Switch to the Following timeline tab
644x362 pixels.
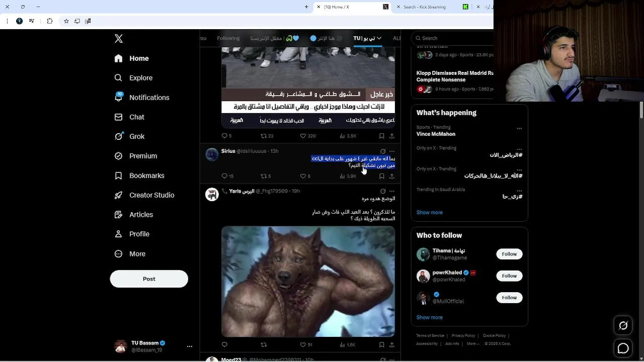tap(228, 38)
